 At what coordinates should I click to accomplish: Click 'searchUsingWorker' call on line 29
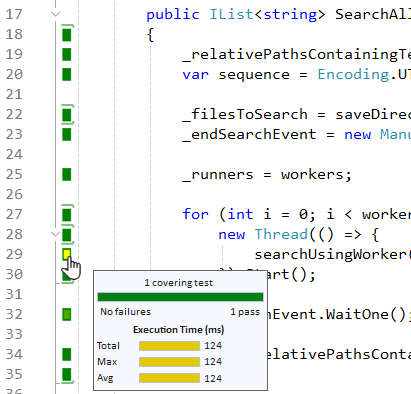coord(330,255)
